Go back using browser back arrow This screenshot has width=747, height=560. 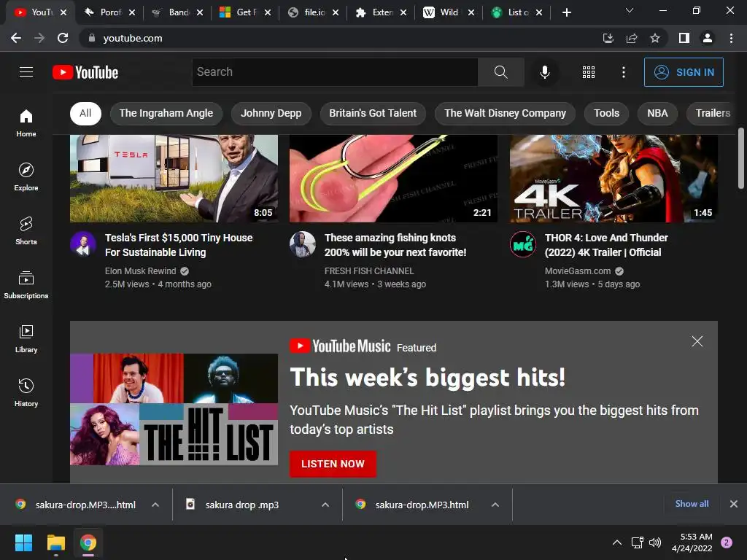coord(16,38)
